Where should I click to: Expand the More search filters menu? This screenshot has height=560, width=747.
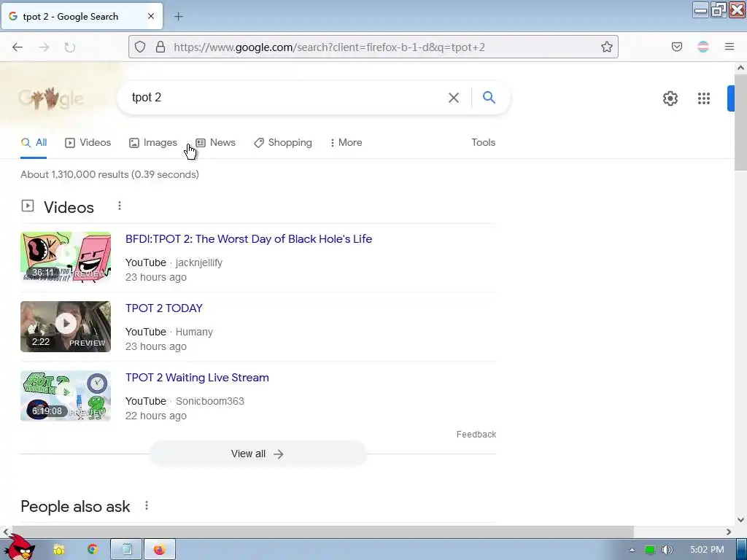(x=347, y=142)
